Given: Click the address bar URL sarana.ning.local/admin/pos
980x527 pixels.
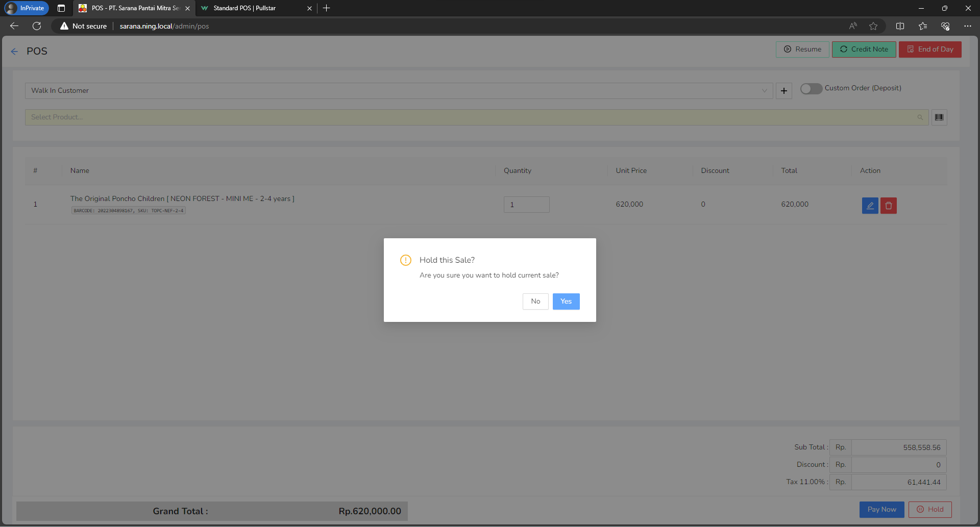Looking at the screenshot, I should coord(164,26).
